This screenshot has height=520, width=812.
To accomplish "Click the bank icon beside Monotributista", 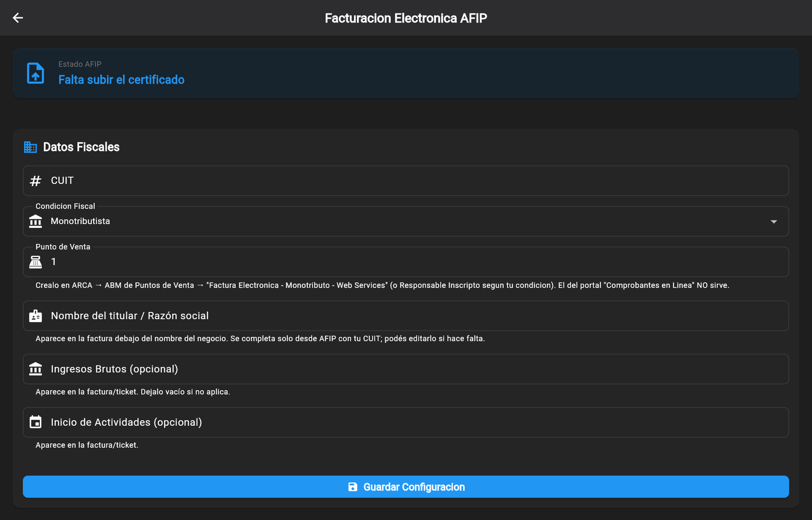I will (x=36, y=222).
